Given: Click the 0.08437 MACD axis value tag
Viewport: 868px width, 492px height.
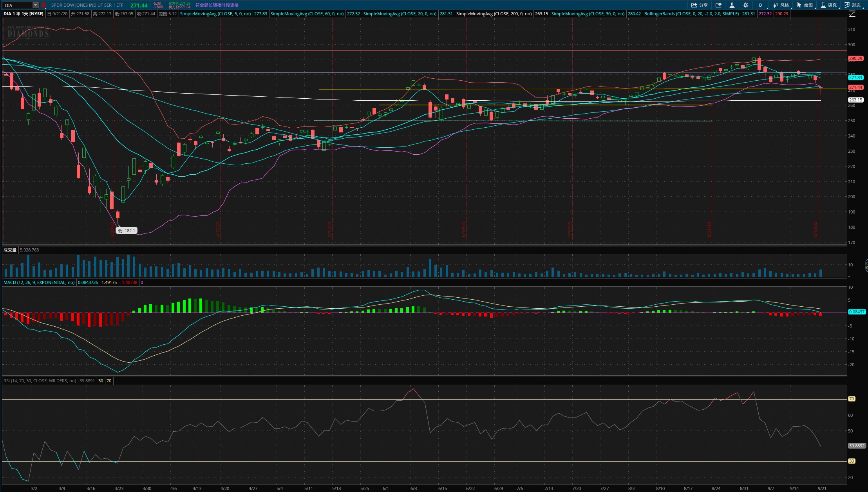Looking at the screenshot, I should [x=856, y=312].
